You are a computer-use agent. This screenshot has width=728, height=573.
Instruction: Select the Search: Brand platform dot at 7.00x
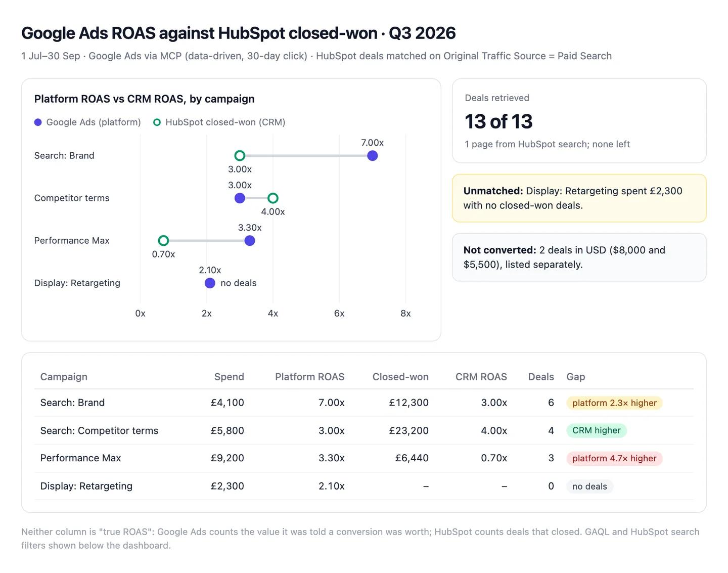coord(373,156)
